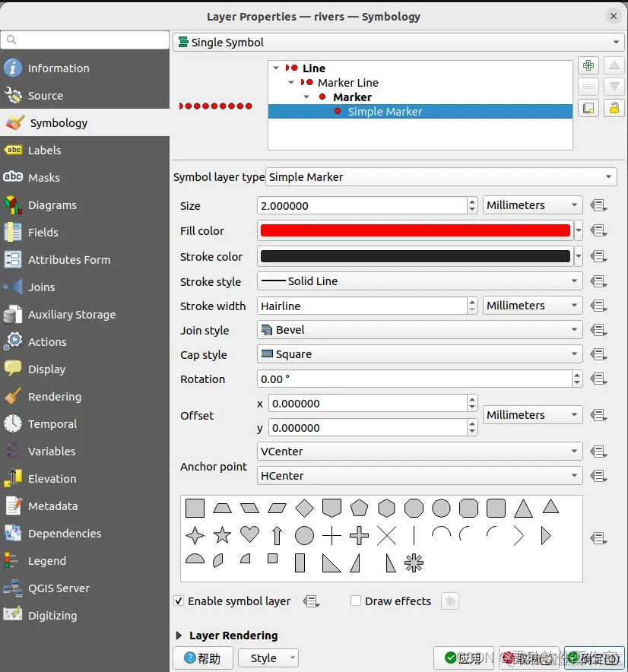Switch to the Diagrams tab
This screenshot has width=628, height=672.
click(85, 205)
